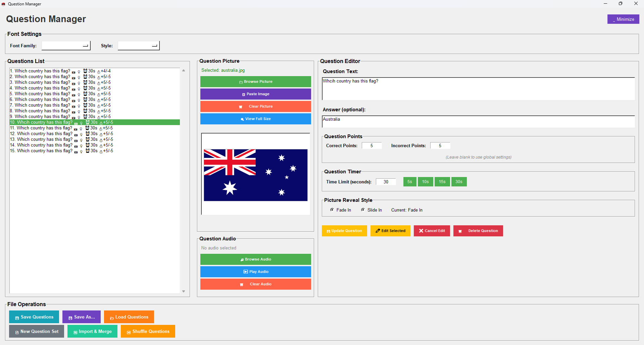
Task: Click the Shuffle Questions button
Action: [148, 332]
